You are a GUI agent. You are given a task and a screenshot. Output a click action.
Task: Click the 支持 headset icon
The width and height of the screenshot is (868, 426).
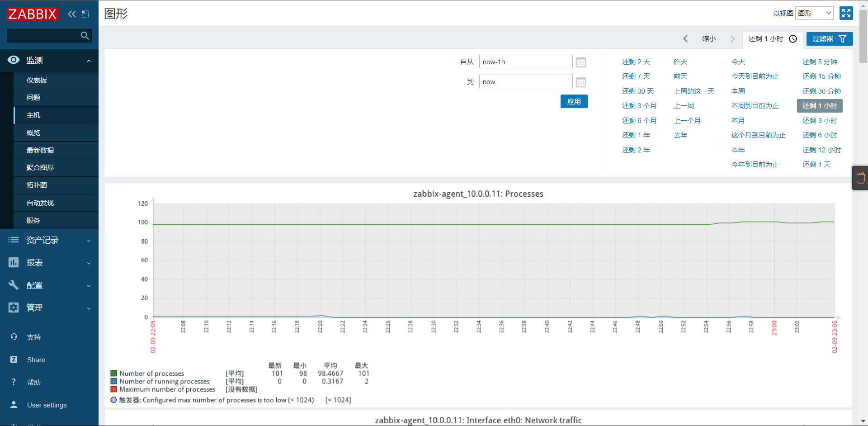pyautogui.click(x=14, y=337)
